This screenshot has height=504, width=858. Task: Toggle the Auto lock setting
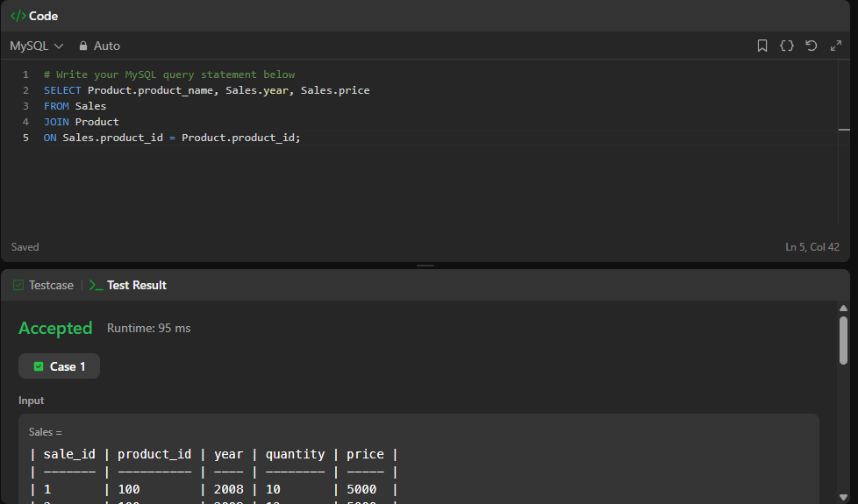pos(99,46)
